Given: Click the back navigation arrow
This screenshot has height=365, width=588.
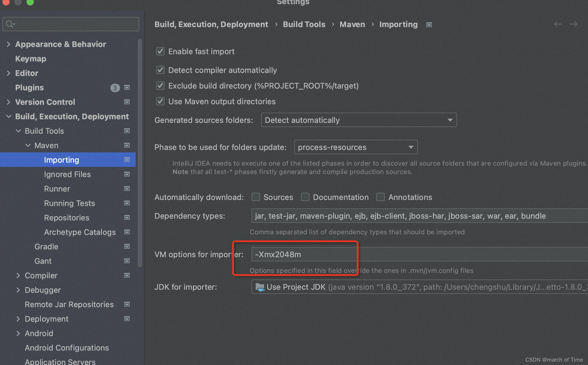Looking at the screenshot, I should click(x=558, y=24).
